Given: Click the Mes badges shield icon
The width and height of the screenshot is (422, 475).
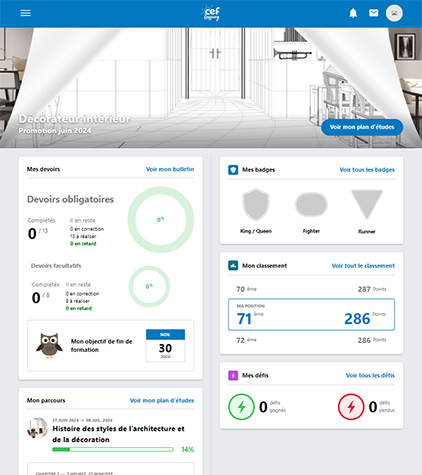Looking at the screenshot, I should tap(233, 170).
